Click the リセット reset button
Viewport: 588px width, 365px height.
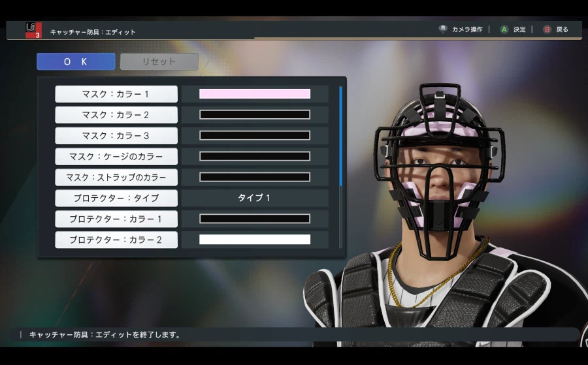(x=159, y=61)
